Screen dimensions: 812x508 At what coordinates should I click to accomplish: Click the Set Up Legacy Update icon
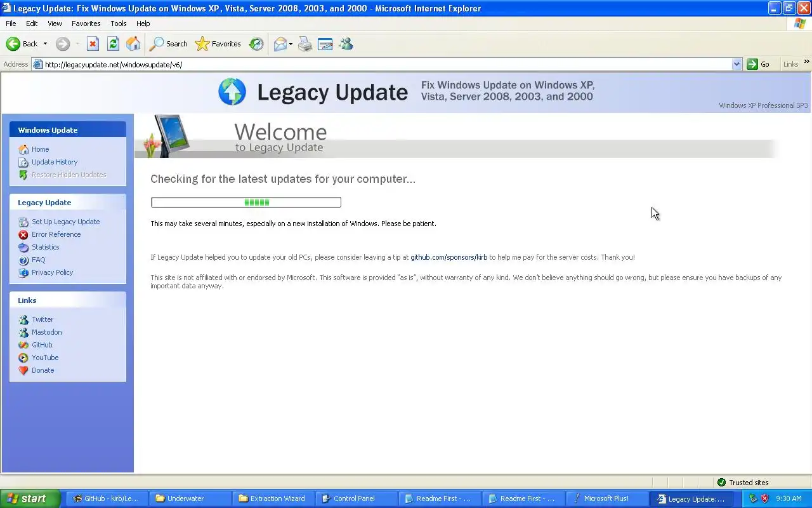click(23, 222)
